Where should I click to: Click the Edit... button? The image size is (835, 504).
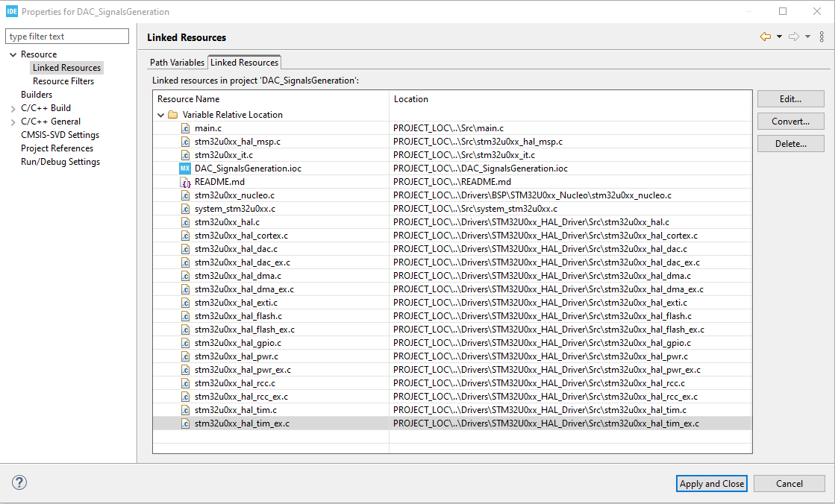790,98
